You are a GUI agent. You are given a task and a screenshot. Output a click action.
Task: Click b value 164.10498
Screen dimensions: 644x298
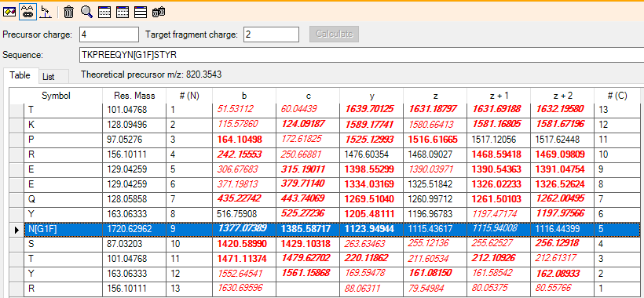pyautogui.click(x=244, y=140)
